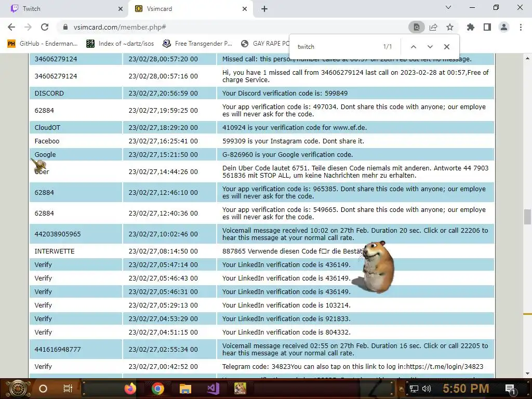532x399 pixels.
Task: Open the notification center icon
Action: [510, 389]
